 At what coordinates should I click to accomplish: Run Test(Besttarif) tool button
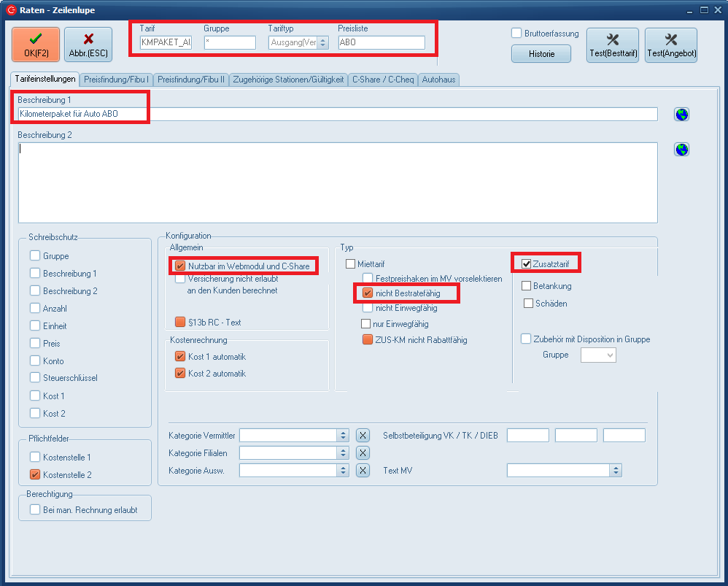(x=612, y=45)
